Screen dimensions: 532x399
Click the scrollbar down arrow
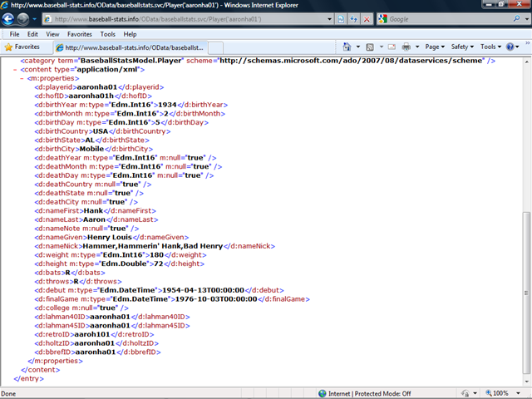coord(526,382)
